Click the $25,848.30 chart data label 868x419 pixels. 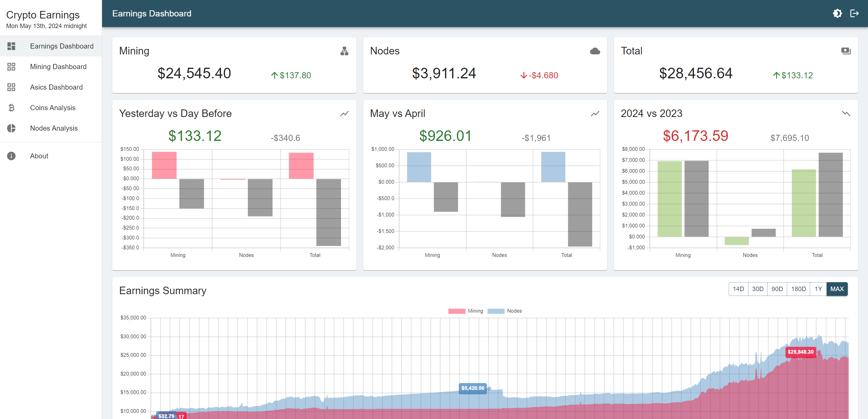[x=801, y=352]
